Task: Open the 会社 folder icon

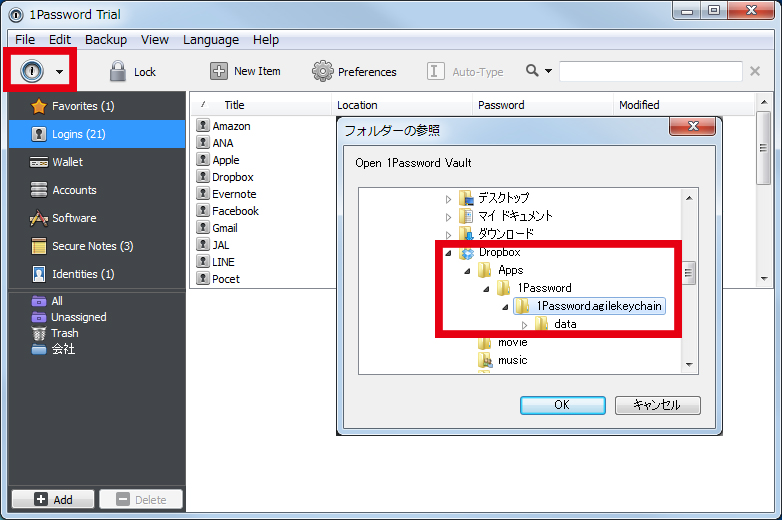Action: 38,349
